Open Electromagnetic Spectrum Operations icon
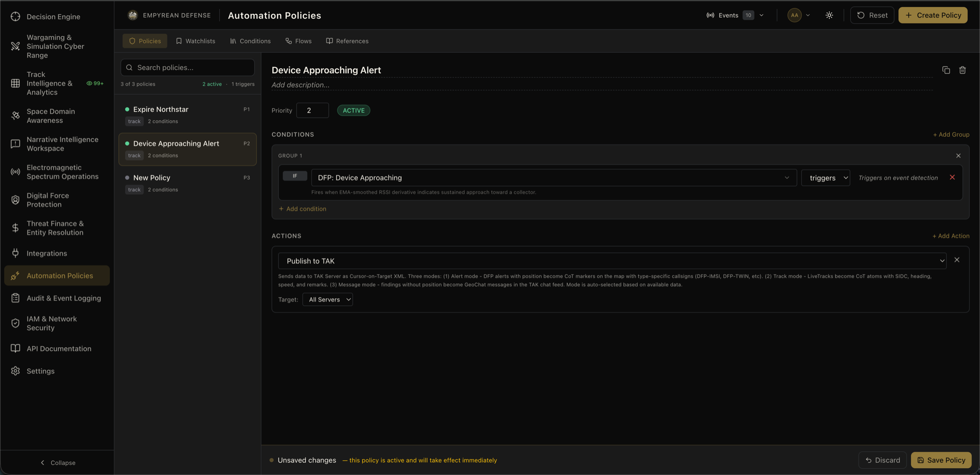This screenshot has width=980, height=475. click(15, 172)
